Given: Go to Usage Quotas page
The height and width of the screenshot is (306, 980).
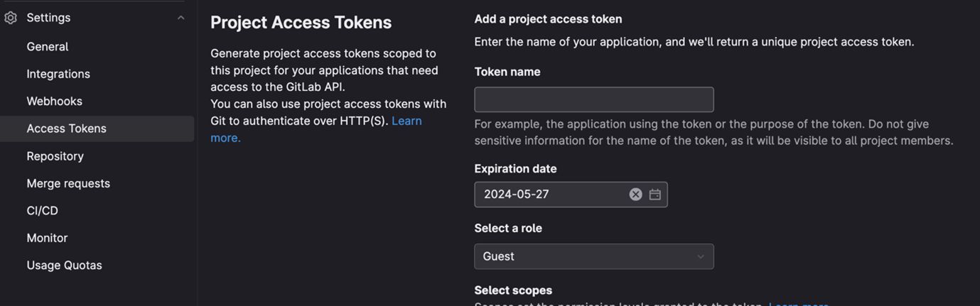Looking at the screenshot, I should pos(65,266).
